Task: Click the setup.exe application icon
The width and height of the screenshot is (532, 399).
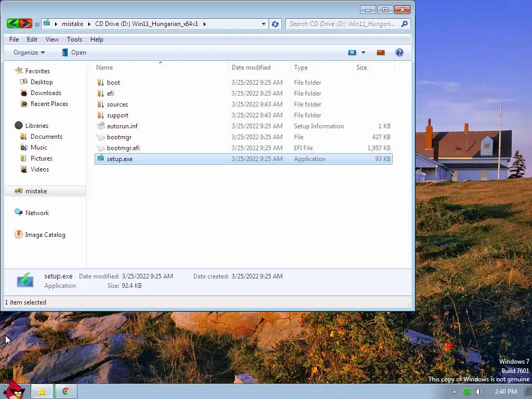Action: tap(100, 158)
